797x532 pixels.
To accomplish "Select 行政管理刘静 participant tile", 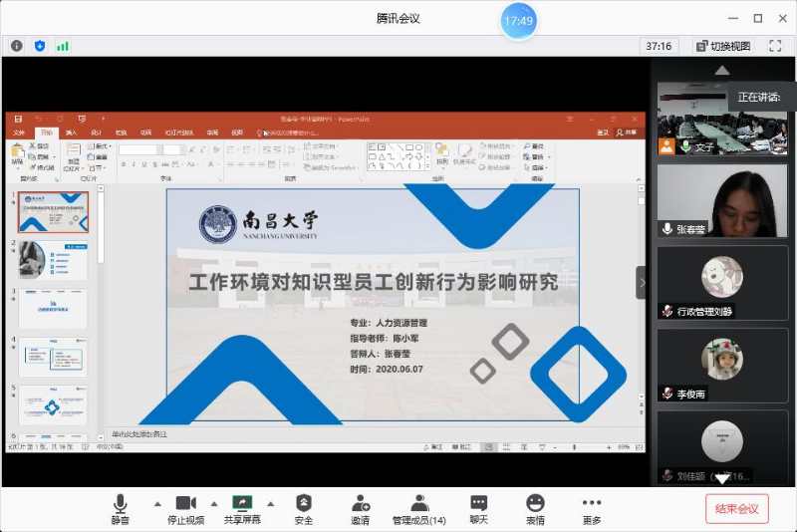I will (x=721, y=283).
